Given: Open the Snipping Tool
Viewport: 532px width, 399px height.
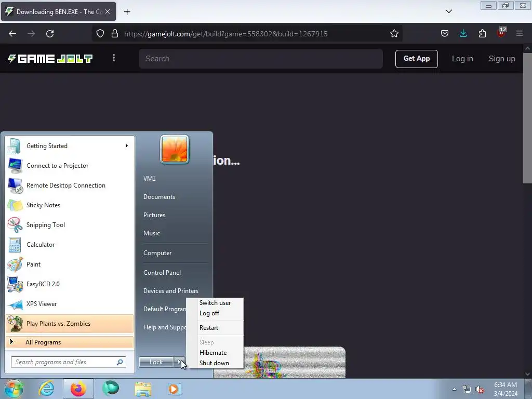Looking at the screenshot, I should coord(70,224).
